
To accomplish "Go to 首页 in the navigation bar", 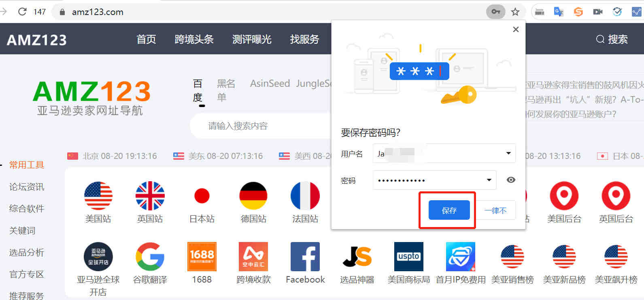I will click(x=146, y=39).
